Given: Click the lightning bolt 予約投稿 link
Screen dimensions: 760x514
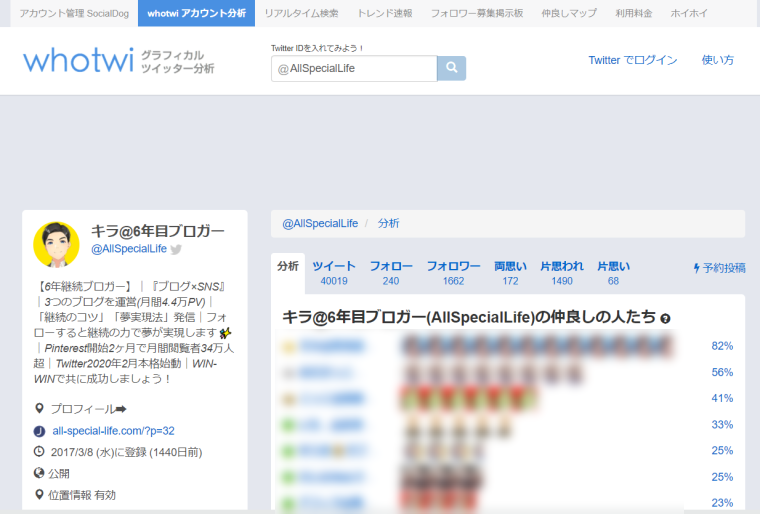Looking at the screenshot, I should click(719, 268).
